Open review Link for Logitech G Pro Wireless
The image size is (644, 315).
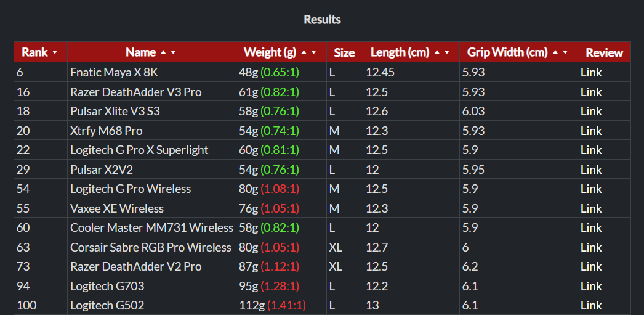(591, 189)
